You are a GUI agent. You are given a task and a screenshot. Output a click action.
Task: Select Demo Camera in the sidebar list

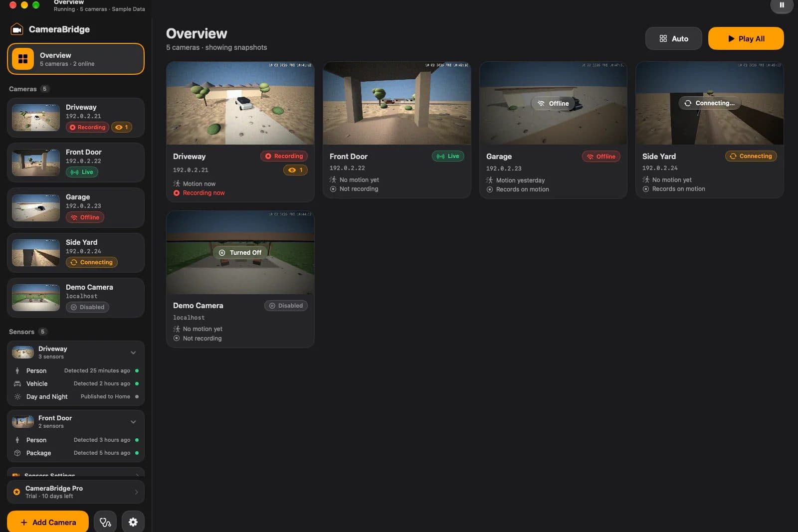(76, 298)
